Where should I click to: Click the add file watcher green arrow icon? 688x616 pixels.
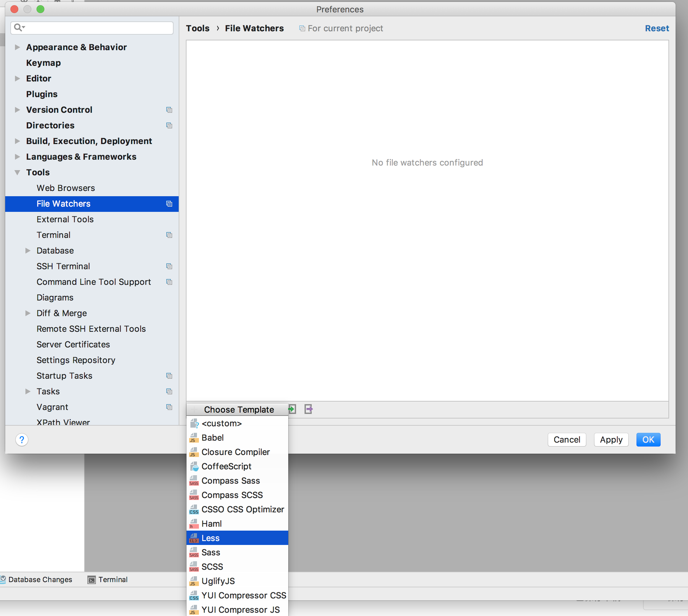coord(292,409)
